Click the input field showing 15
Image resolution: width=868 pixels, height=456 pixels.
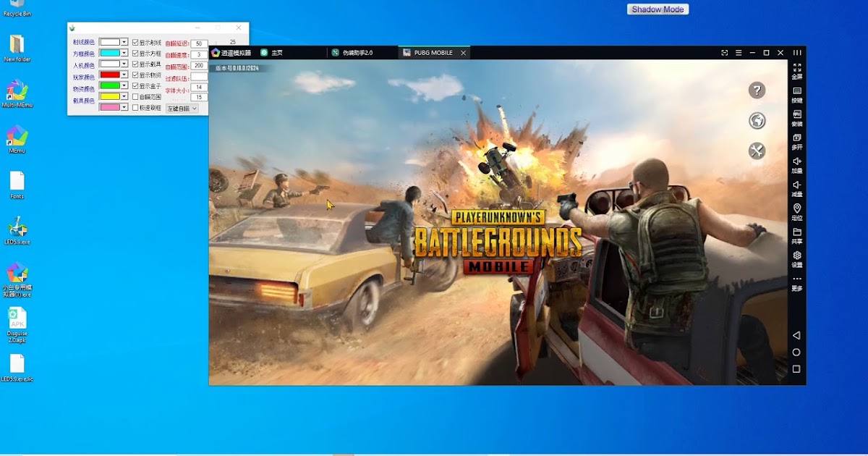(199, 97)
